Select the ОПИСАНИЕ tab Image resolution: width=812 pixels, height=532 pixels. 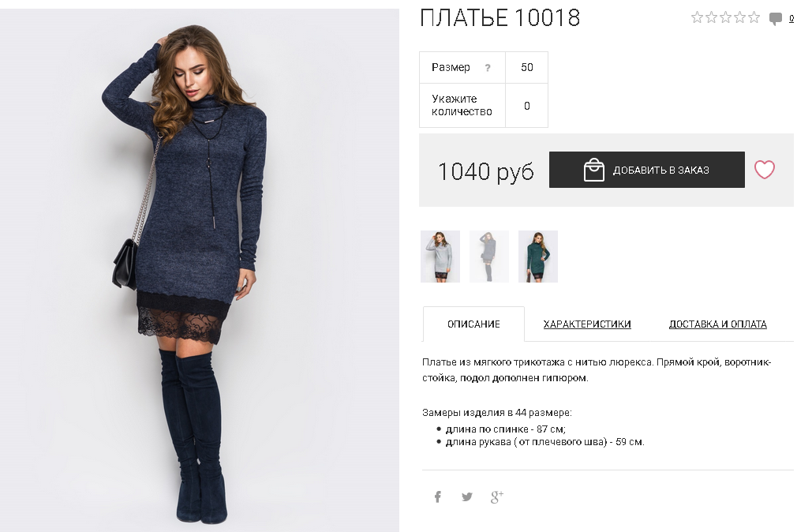pos(473,324)
